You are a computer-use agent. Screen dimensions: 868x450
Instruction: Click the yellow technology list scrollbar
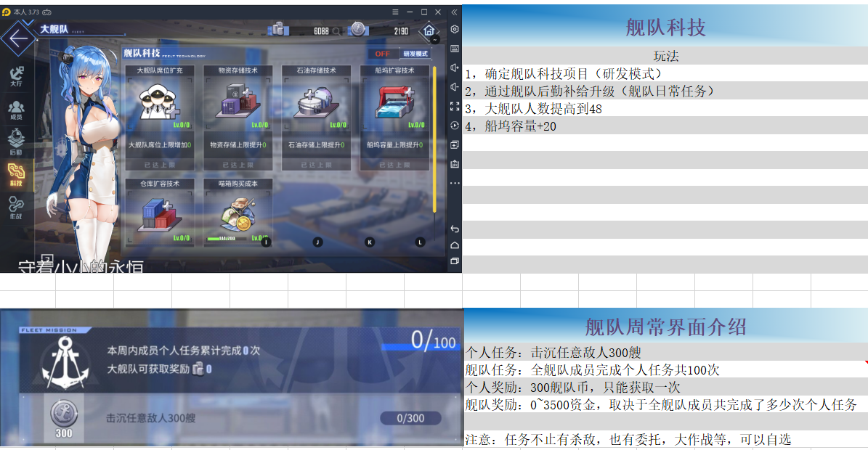pos(434,139)
